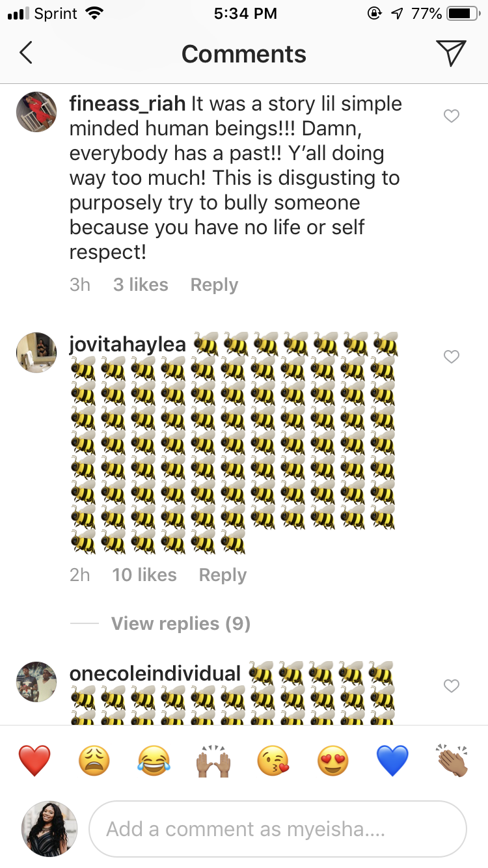Tap the back arrow icon
This screenshot has width=488, height=868.
point(26,53)
